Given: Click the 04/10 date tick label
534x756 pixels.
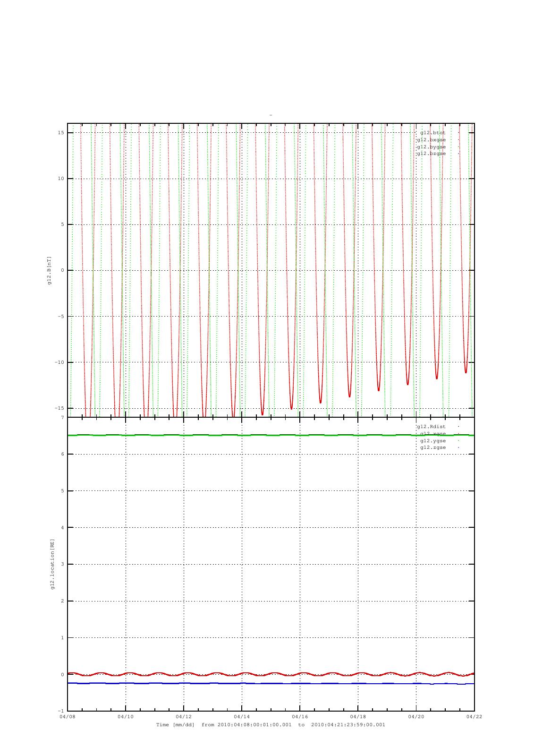Looking at the screenshot, I should pos(125,717).
